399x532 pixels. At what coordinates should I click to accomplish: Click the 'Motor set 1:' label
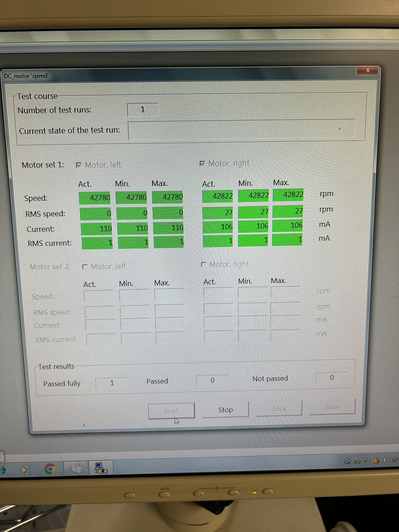(x=43, y=165)
